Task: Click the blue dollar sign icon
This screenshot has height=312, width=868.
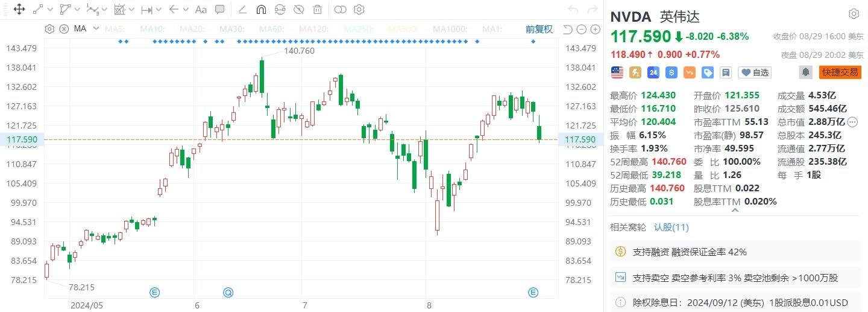Action: point(671,72)
